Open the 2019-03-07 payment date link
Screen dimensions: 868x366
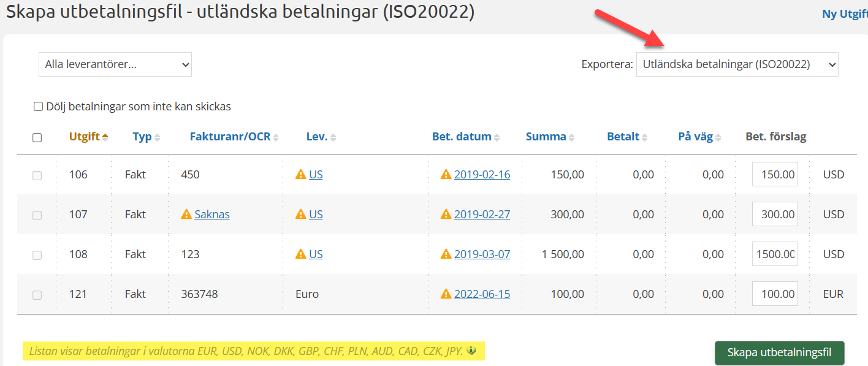[x=482, y=254]
